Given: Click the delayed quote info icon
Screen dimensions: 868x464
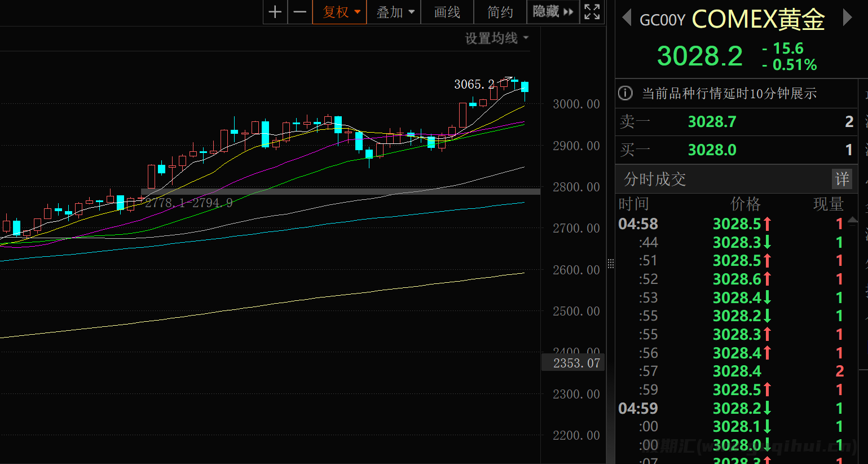Looking at the screenshot, I should click(625, 93).
